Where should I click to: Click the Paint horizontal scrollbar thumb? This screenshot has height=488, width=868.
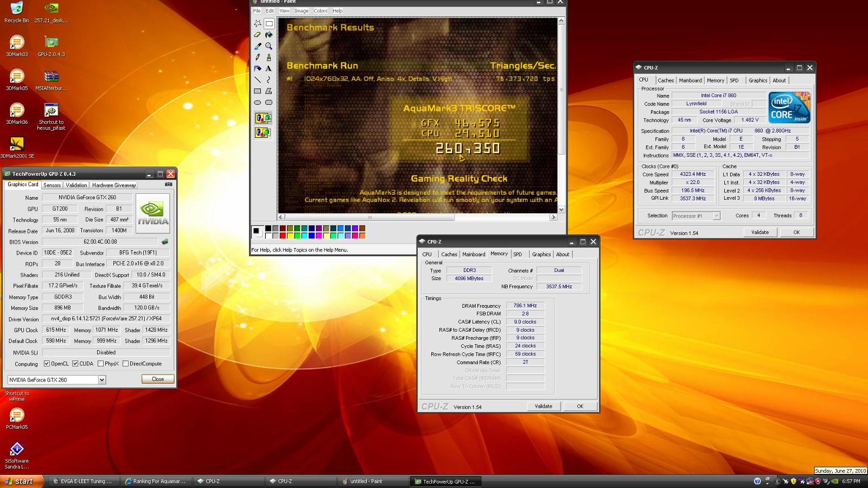coord(370,217)
